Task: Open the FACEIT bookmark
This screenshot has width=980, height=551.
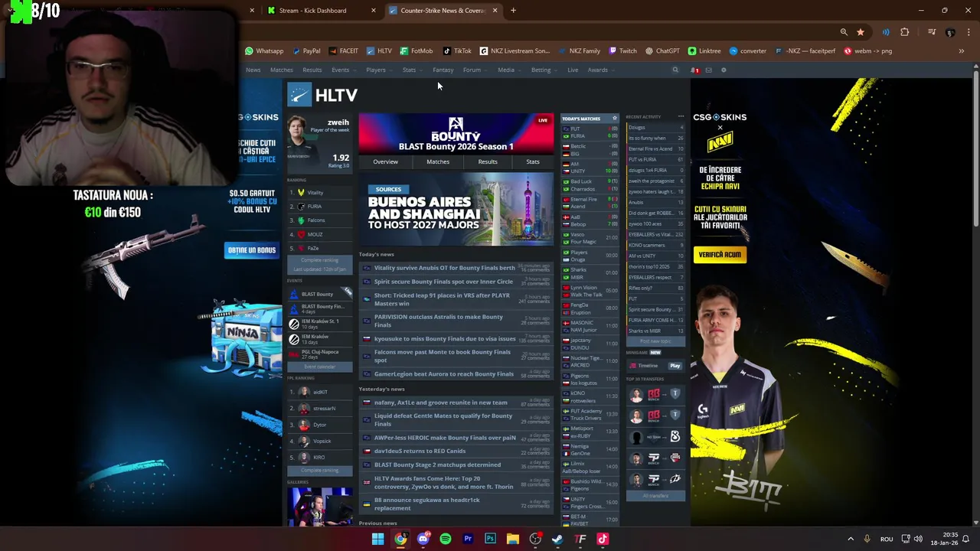Action: [343, 51]
